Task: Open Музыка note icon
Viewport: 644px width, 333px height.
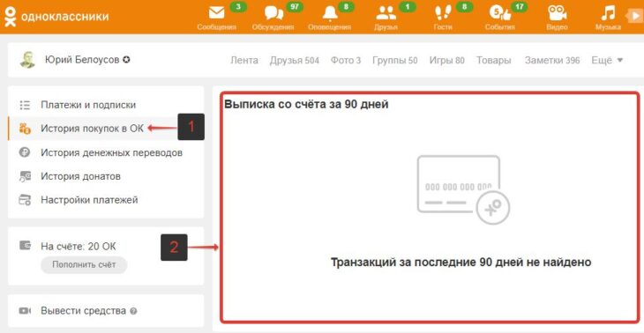Action: pyautogui.click(x=608, y=13)
